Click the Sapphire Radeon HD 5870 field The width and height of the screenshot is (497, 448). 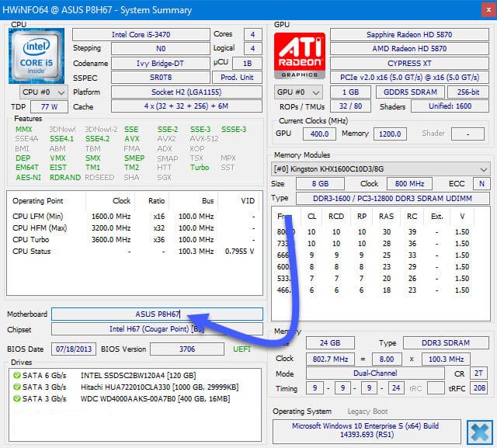[409, 34]
